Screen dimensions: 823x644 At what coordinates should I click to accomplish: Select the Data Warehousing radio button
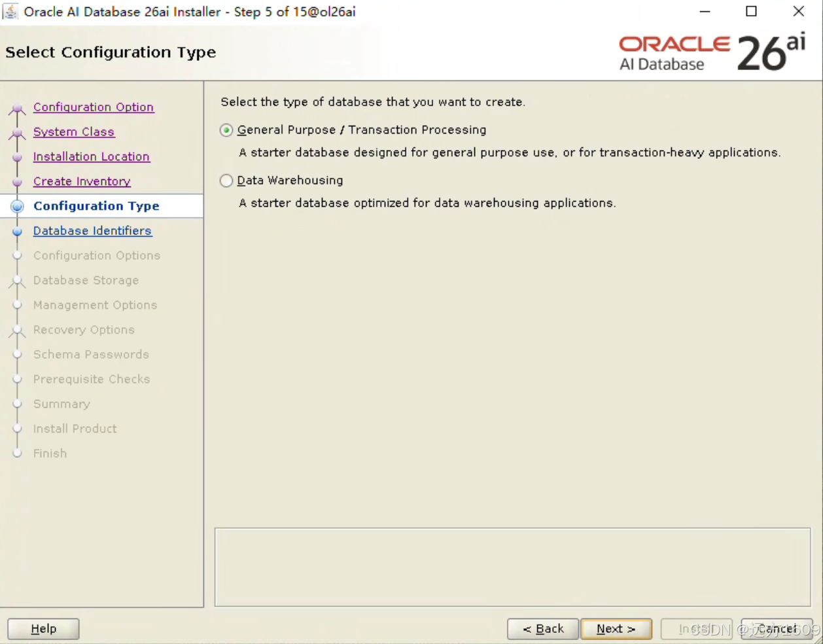coord(226,181)
